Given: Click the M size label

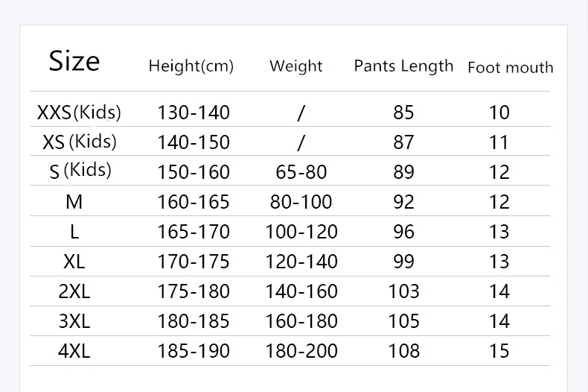Looking at the screenshot, I should click(74, 202).
